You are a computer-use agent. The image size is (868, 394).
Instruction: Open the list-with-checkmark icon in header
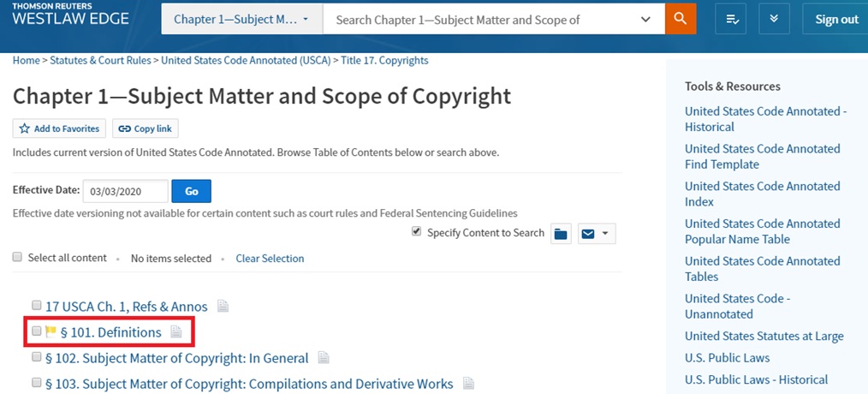[733, 19]
